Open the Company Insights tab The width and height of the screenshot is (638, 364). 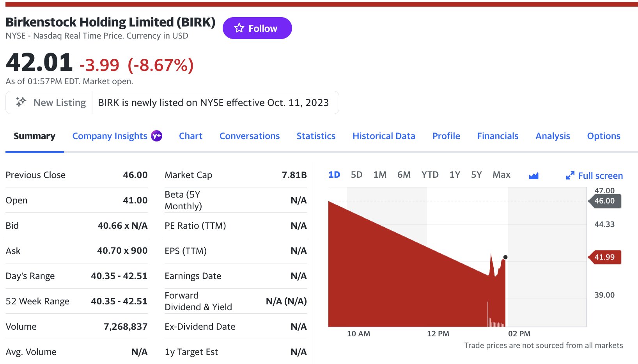[x=110, y=136]
